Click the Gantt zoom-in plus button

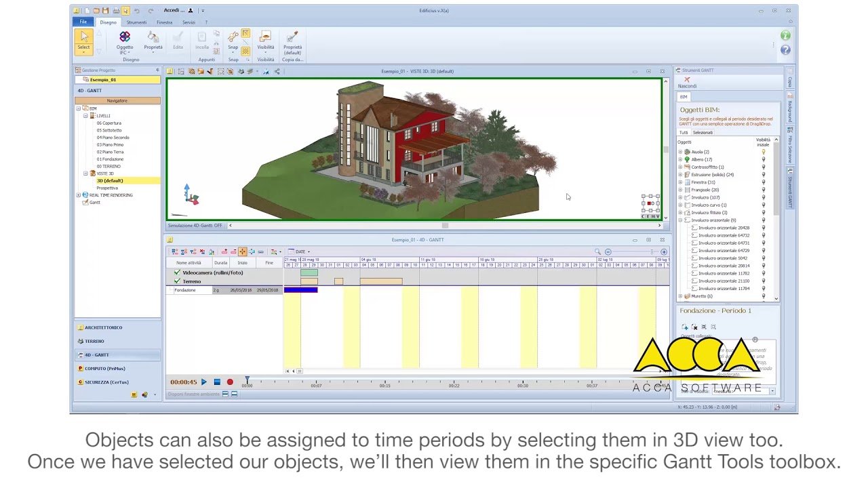(664, 251)
